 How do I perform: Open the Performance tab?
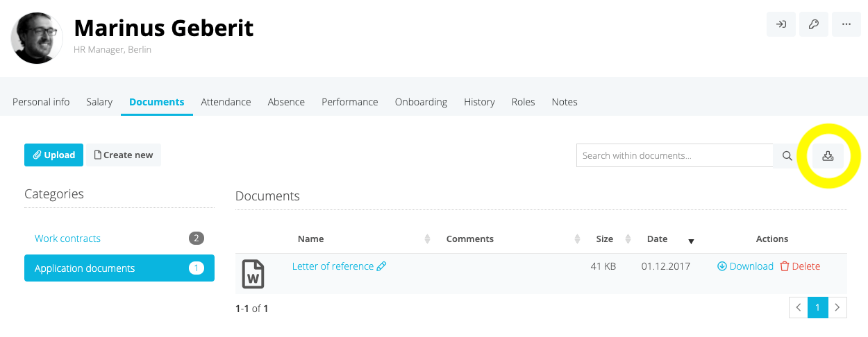pyautogui.click(x=349, y=102)
